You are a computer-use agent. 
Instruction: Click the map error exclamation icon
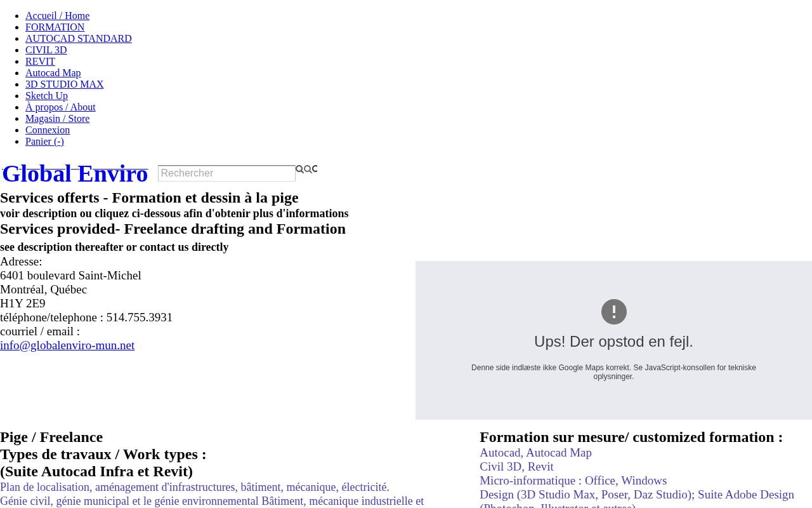point(613,312)
